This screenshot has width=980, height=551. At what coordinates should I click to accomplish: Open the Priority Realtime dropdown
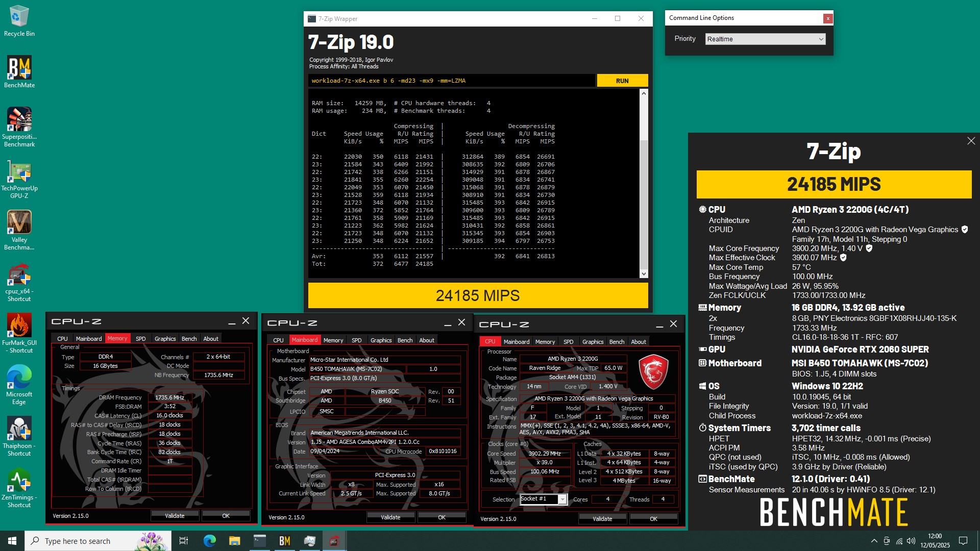tap(765, 39)
